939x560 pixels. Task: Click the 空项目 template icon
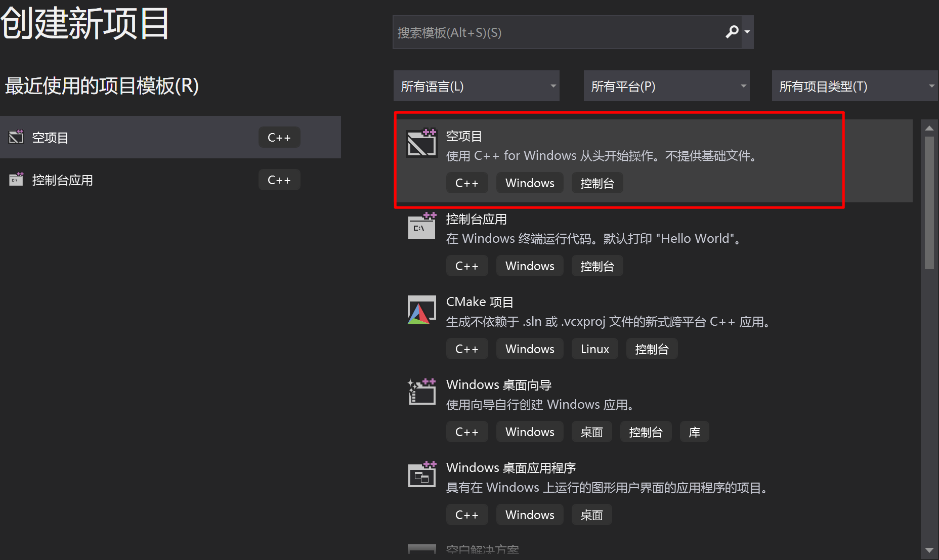tap(421, 143)
